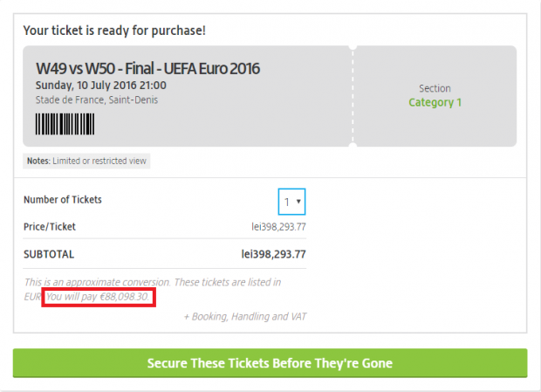541x392 pixels.
Task: Select the W49 vs W50 Final title
Action: click(147, 68)
